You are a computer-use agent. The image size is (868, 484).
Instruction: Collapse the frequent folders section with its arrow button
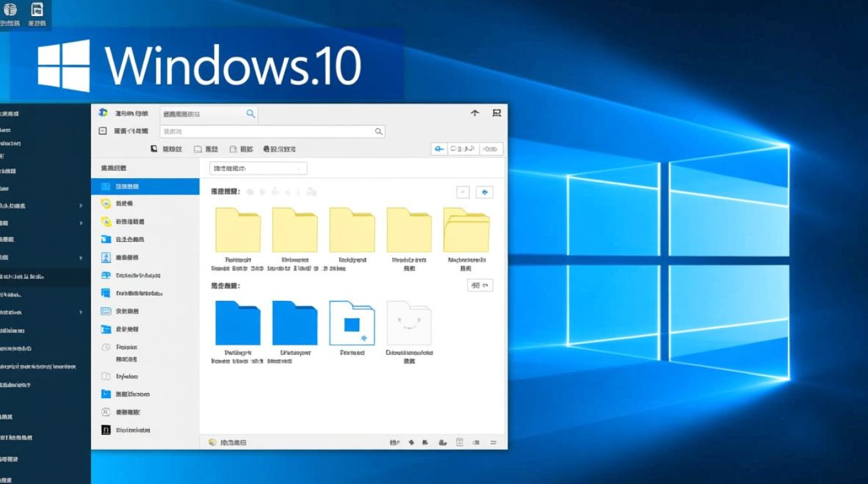pyautogui.click(x=462, y=192)
